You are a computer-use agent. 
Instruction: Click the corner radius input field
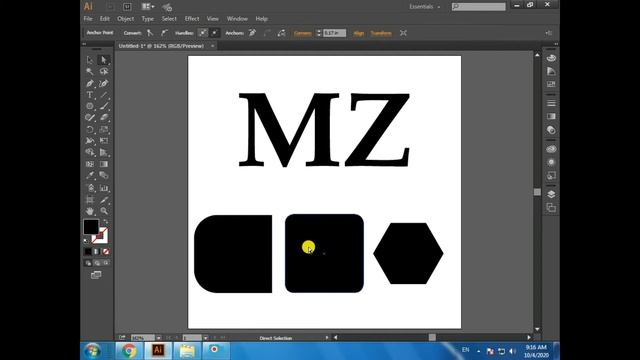tap(335, 33)
